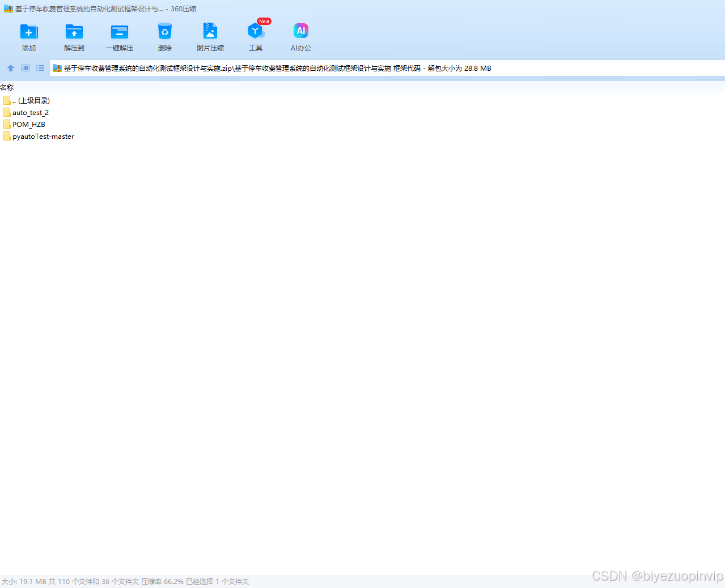Viewport: 725px width, 588px height.
Task: Click the auto_test_2 folder icon
Action: tap(7, 112)
